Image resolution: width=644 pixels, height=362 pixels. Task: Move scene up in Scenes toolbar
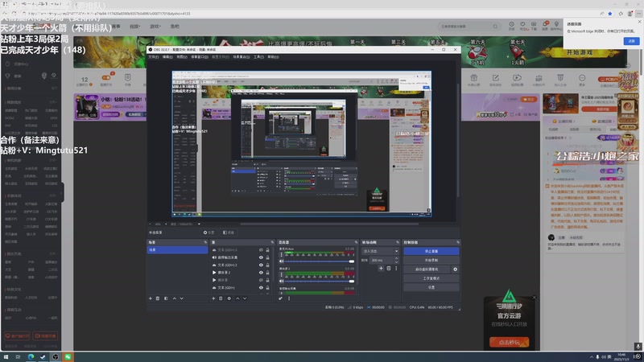174,298
